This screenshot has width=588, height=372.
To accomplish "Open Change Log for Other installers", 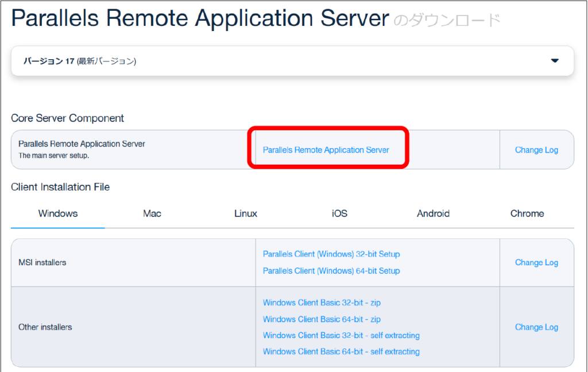I will (x=536, y=327).
